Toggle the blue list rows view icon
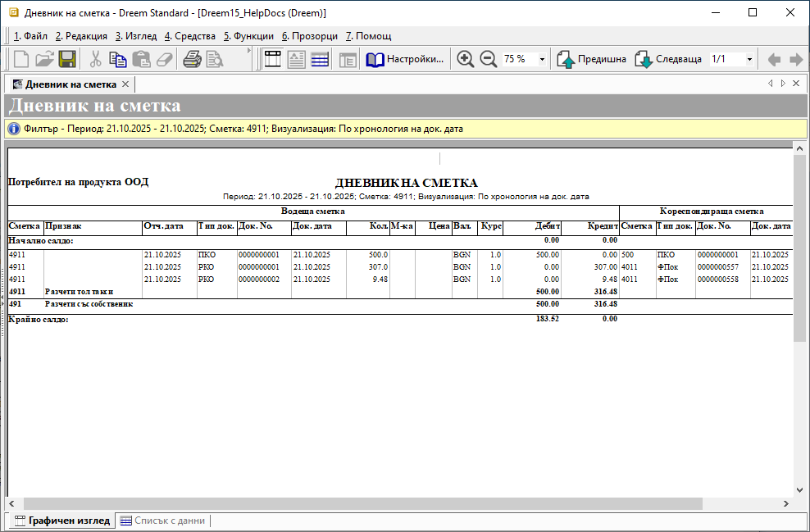Viewport: 810px width, 532px height. click(320, 59)
